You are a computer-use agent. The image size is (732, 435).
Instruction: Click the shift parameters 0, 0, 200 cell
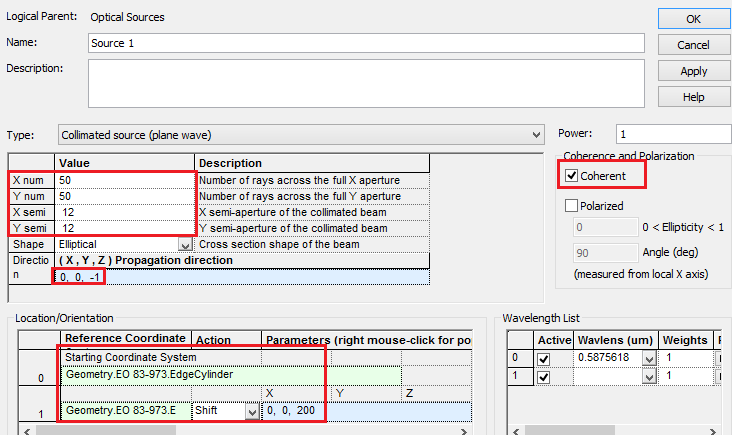367,411
